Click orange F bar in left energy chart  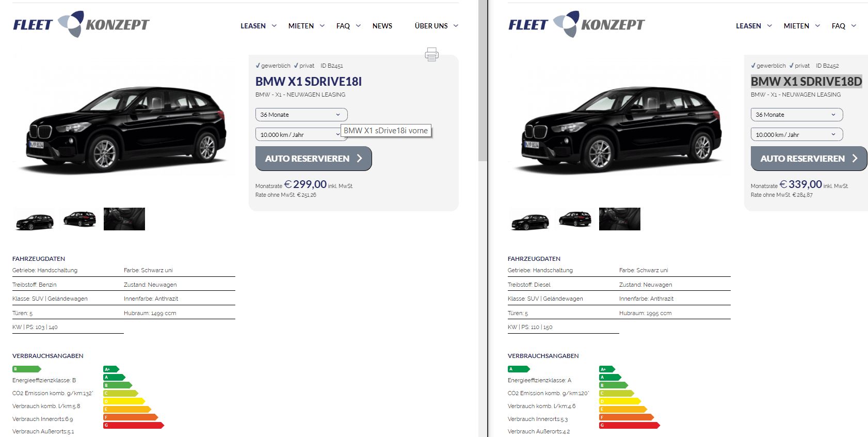131,417
